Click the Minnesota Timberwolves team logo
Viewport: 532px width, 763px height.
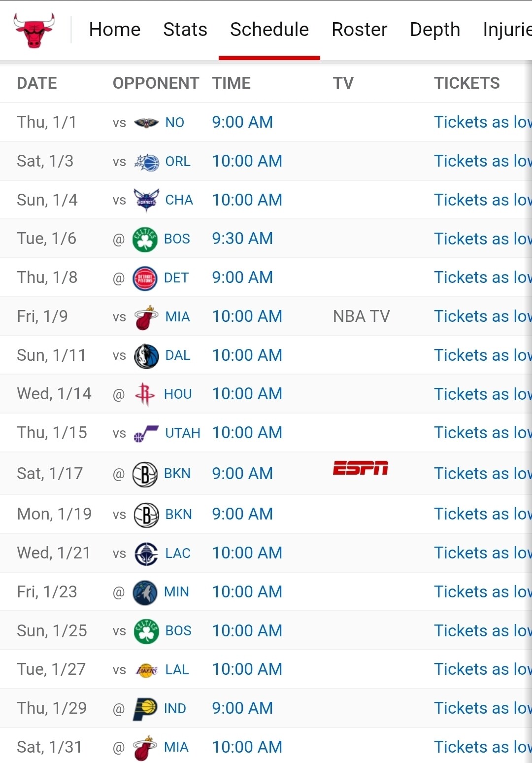(x=145, y=592)
